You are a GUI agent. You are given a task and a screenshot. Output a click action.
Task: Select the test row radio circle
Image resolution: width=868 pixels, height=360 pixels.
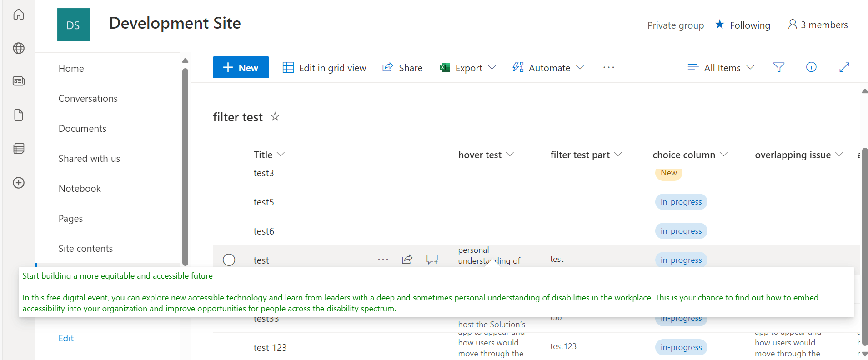coord(229,260)
